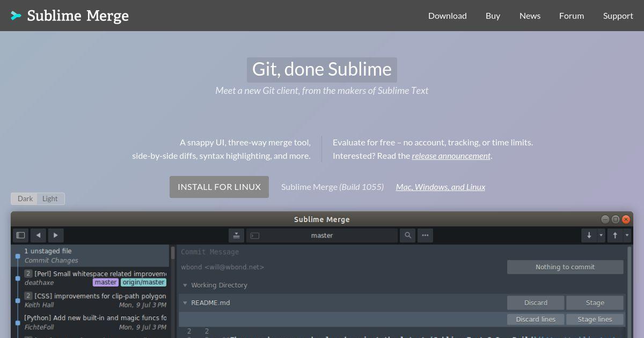Click the 'Git, done Sublime' heading
The image size is (644, 338).
click(322, 69)
